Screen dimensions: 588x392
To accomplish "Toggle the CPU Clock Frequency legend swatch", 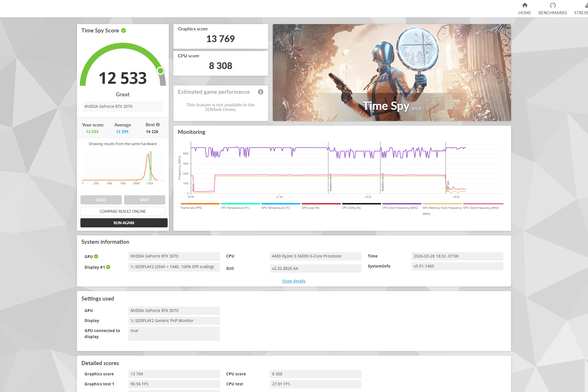I will (402, 204).
